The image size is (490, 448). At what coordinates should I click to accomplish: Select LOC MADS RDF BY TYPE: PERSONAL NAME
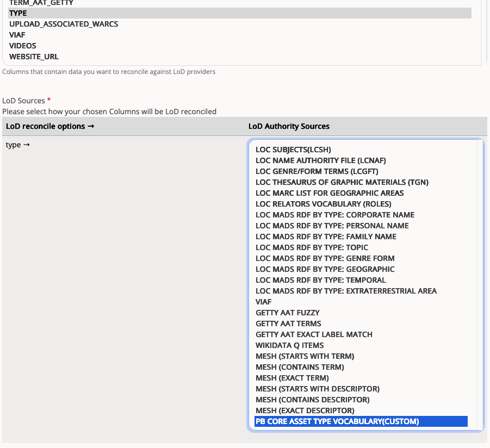pos(332,226)
